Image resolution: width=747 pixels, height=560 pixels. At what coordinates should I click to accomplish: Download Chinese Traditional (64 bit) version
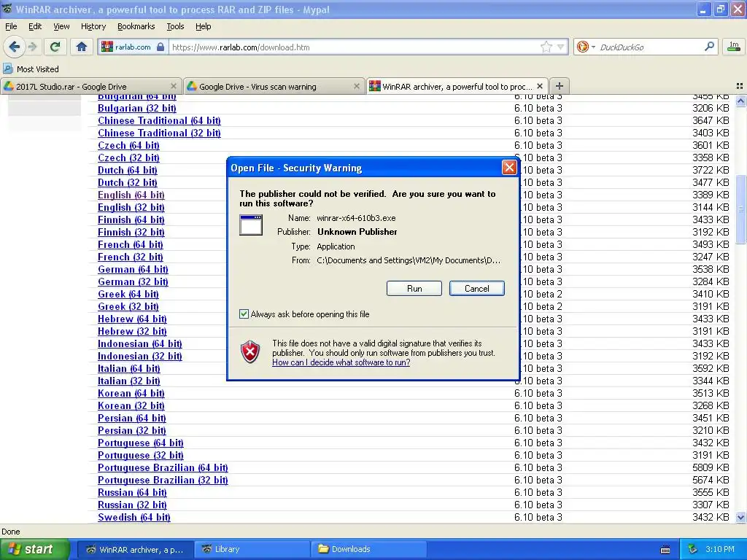click(159, 120)
